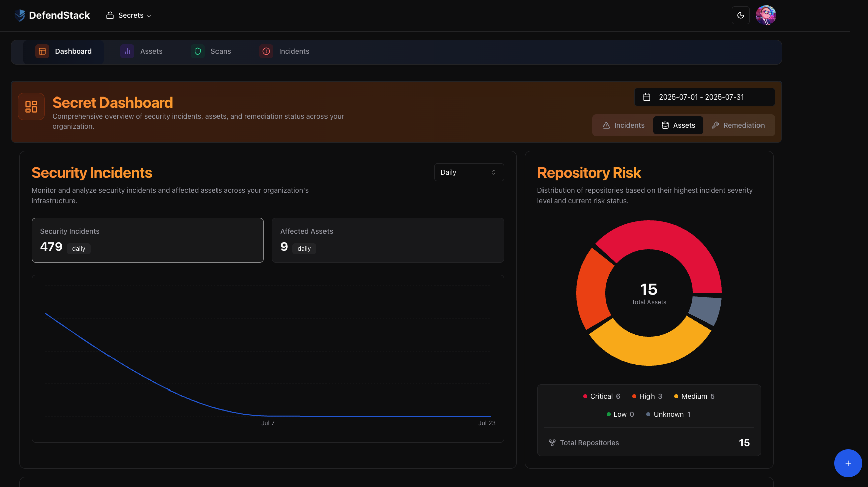Enable the Remediation view toggle

coord(738,125)
